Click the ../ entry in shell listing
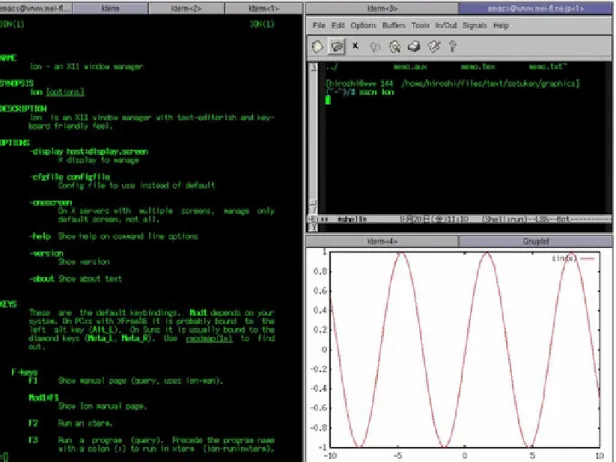The height and width of the screenshot is (462, 616). pos(332,67)
